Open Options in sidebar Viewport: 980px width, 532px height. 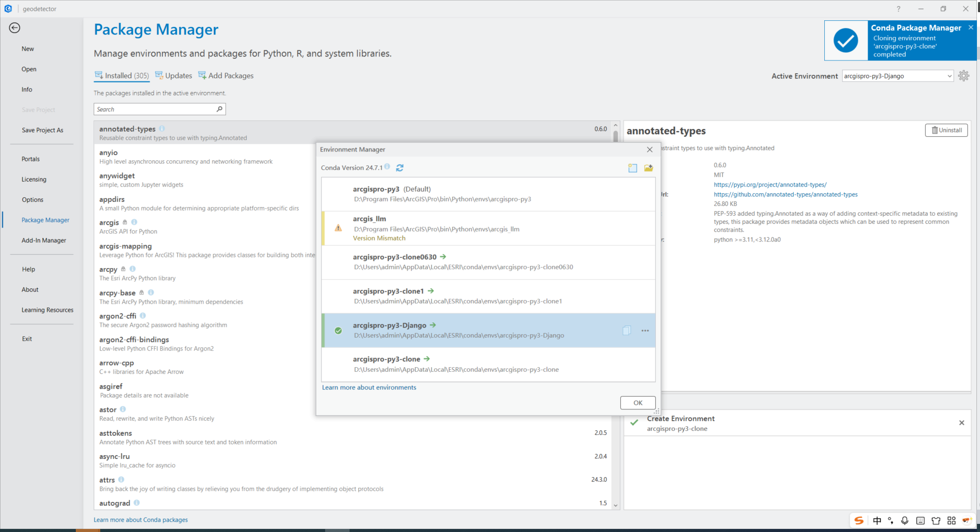(x=33, y=200)
